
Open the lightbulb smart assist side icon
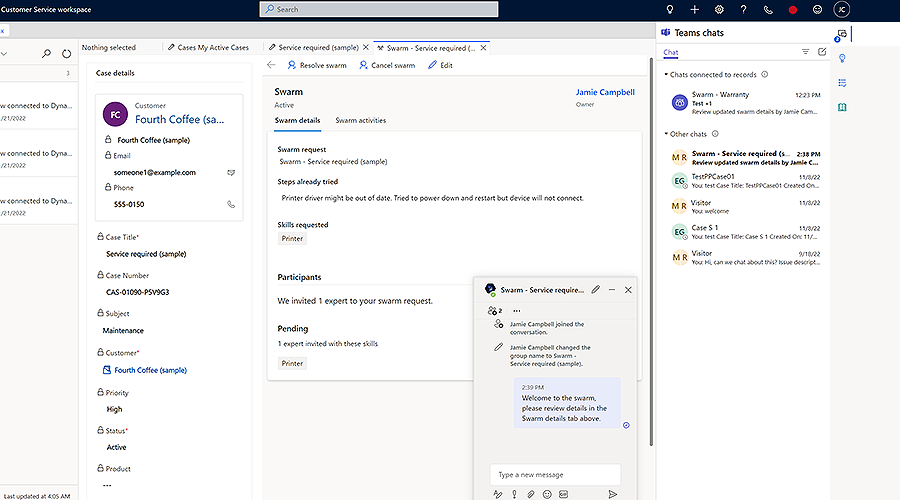pyautogui.click(x=842, y=59)
